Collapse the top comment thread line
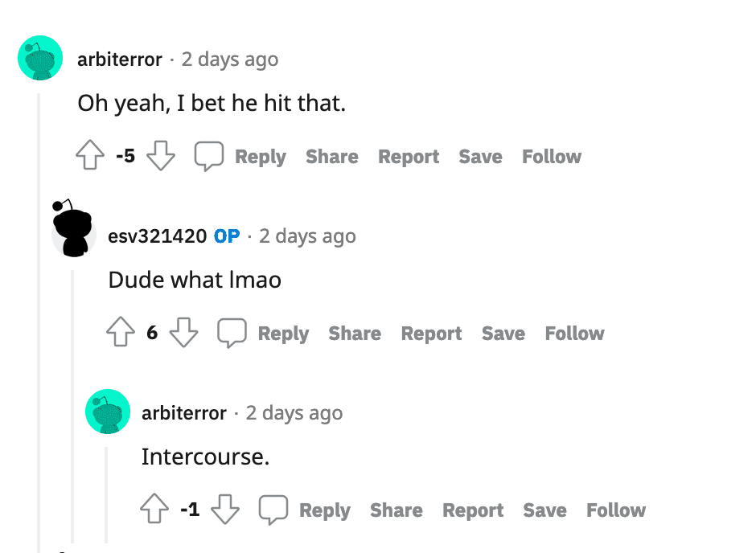Viewport: 756px width, 553px height. (39, 322)
